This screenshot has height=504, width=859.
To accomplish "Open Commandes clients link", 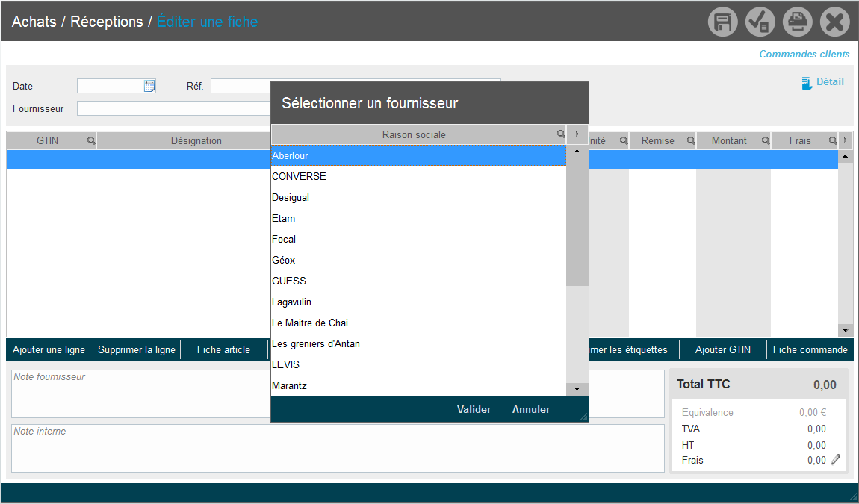I will click(804, 55).
